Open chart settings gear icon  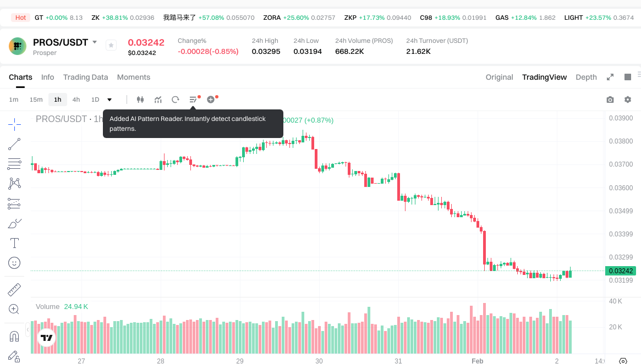(628, 100)
